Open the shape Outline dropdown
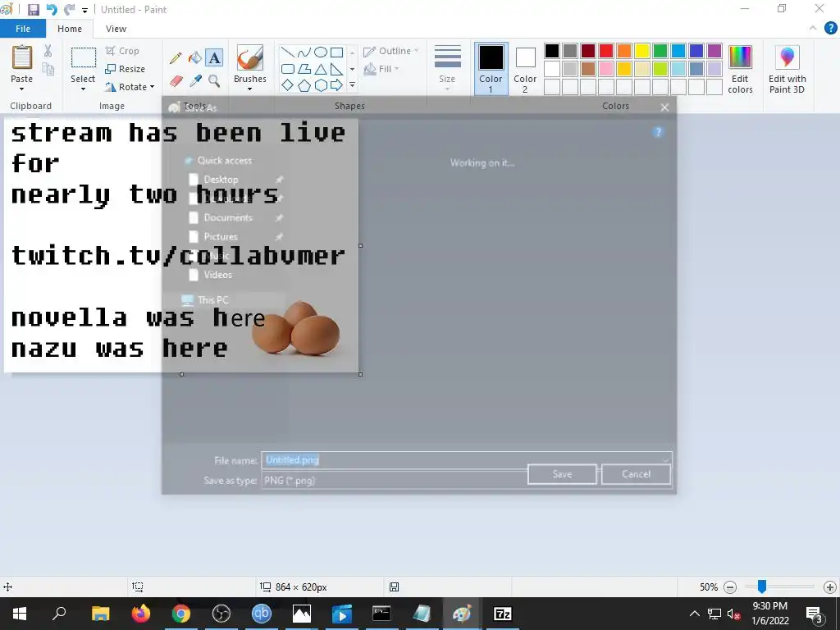This screenshot has height=630, width=840. (390, 51)
